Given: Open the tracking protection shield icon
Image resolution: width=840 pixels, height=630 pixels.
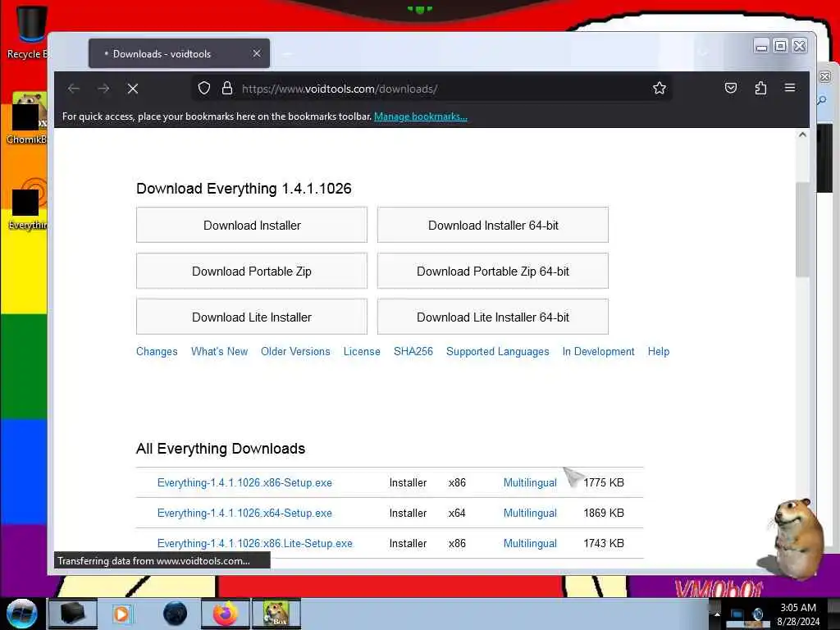Looking at the screenshot, I should [x=204, y=89].
